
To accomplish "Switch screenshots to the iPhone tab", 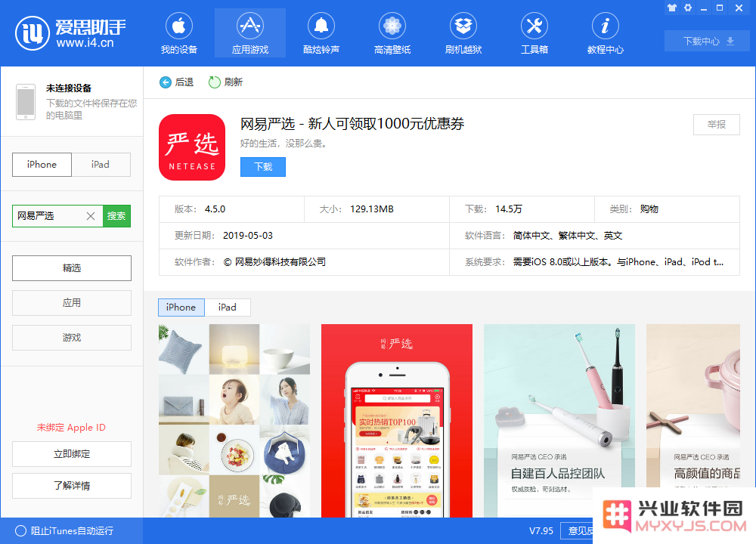I will 181,308.
